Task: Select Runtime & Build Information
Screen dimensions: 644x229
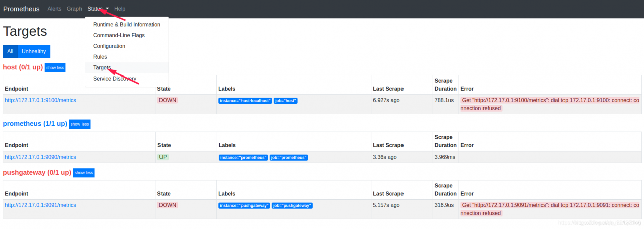Action: 127,25
